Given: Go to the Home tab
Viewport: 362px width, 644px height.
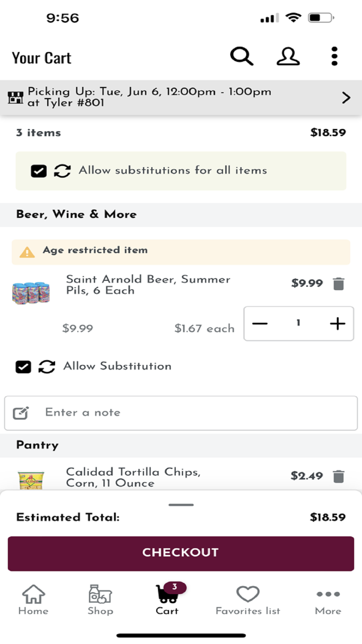Looking at the screenshot, I should [x=33, y=600].
